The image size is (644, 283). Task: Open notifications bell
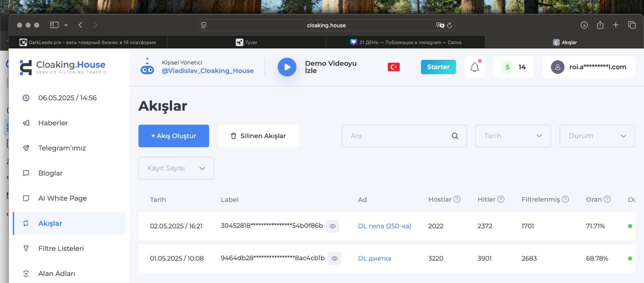coord(474,67)
